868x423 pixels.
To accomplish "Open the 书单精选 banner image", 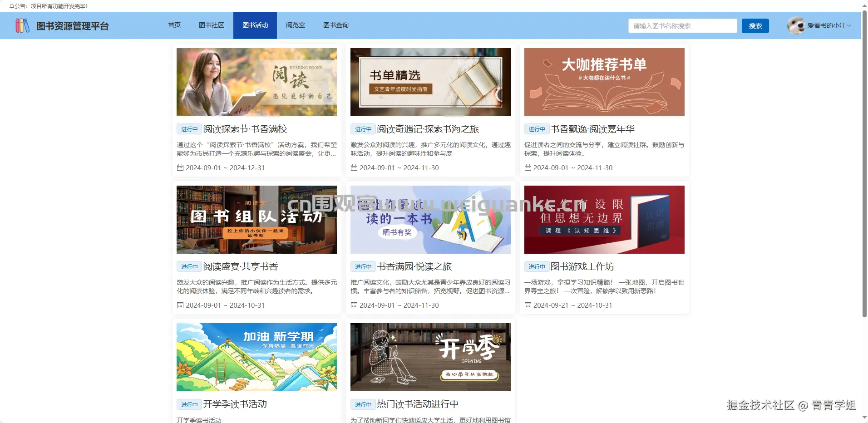I will coord(430,82).
